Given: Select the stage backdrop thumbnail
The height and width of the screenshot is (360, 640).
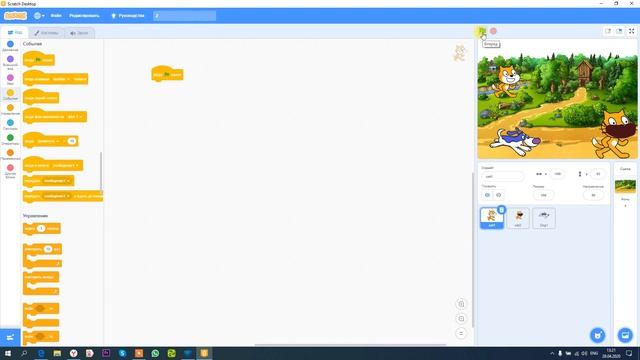Looking at the screenshot, I should (x=625, y=186).
